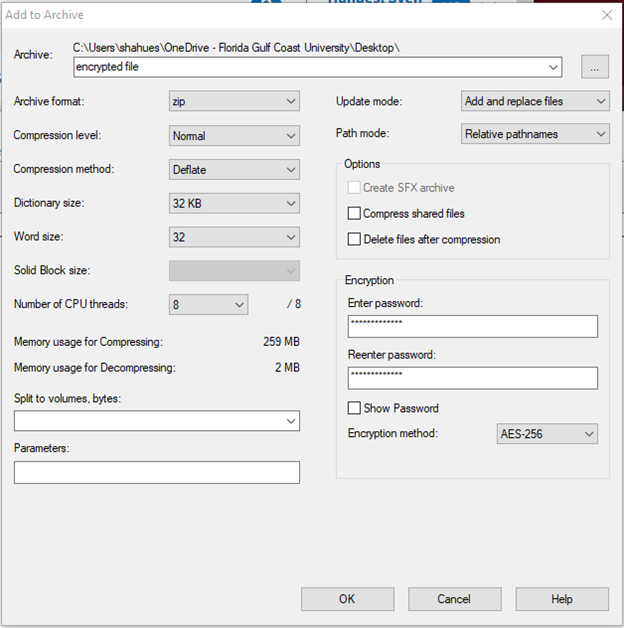
Task: Expand the Dictionary size dropdown
Action: click(x=234, y=203)
